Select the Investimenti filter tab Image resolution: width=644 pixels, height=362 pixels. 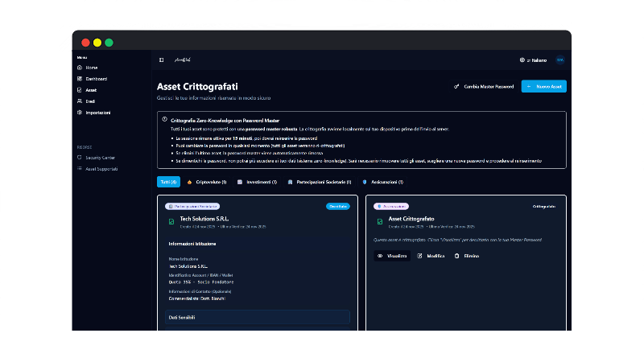pyautogui.click(x=257, y=182)
